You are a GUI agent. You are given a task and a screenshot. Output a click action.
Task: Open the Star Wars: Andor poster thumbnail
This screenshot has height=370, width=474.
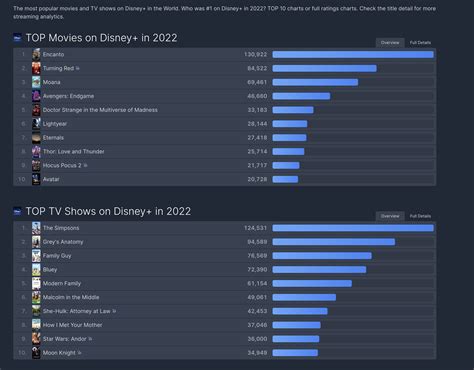[36, 339]
